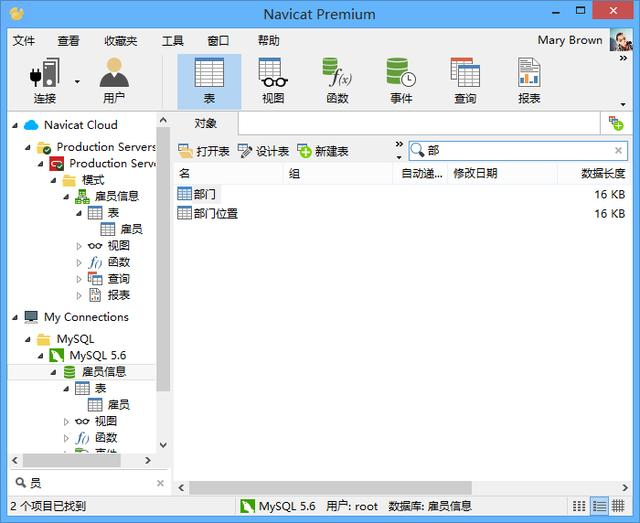Viewport: 640px width, 523px height.
Task: Open the 文件 menu
Action: [x=24, y=41]
